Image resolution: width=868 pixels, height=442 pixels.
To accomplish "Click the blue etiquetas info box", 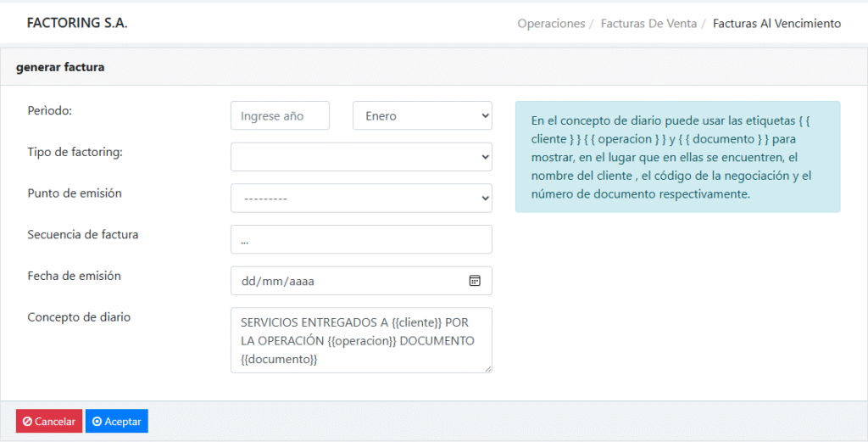I will point(677,157).
